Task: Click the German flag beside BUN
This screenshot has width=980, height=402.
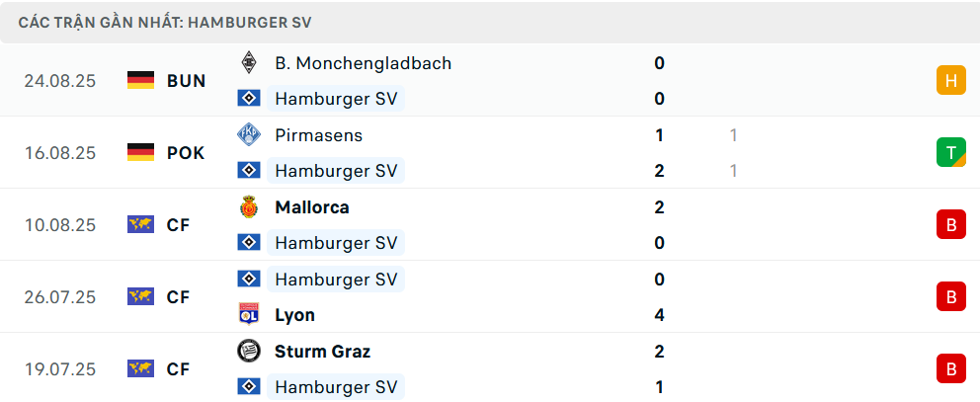Action: click(x=141, y=81)
